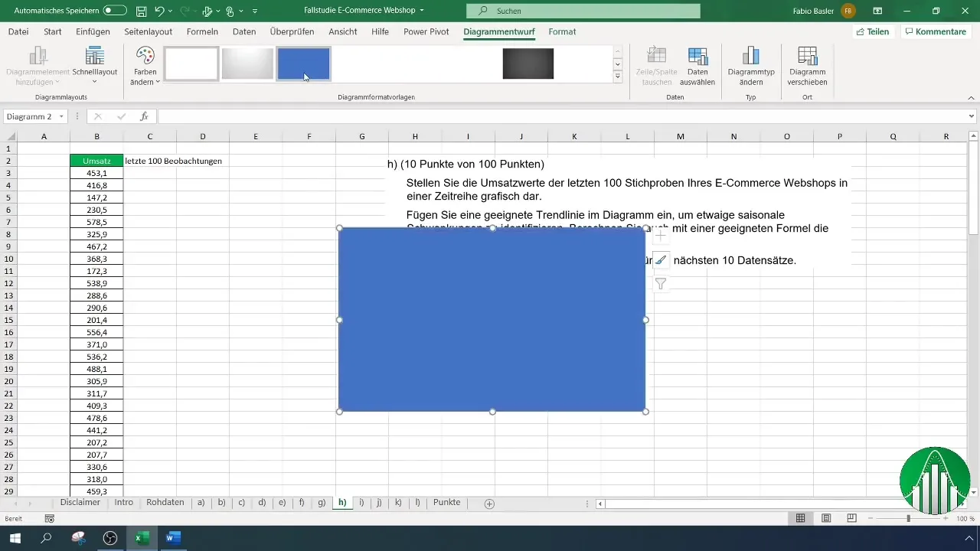Click the insert function fx icon
This screenshot has width=980, height=551.
(144, 116)
